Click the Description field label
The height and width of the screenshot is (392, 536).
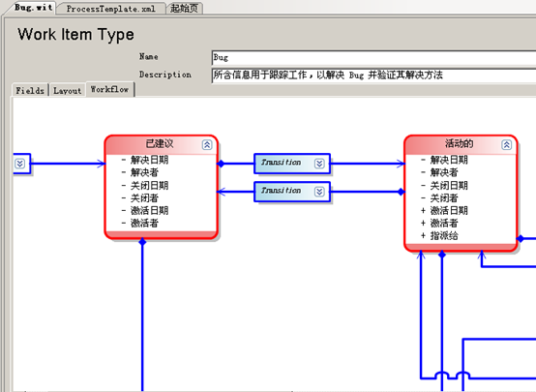tap(165, 75)
